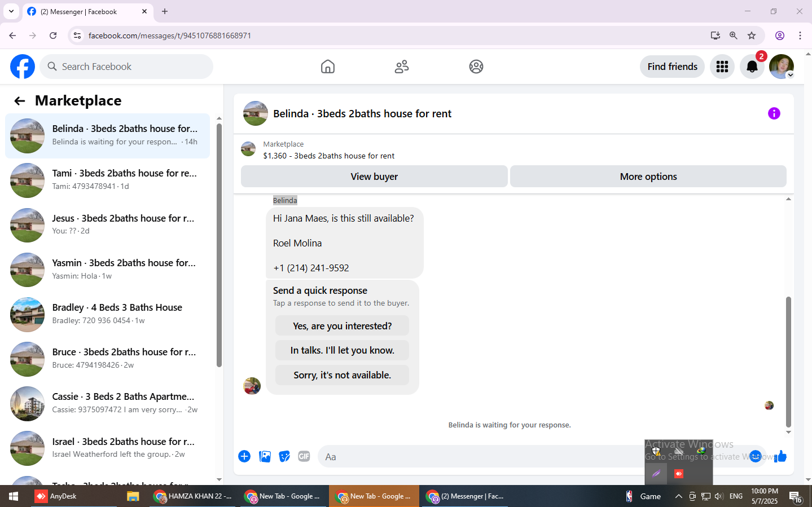Open a new browser tab
Screen dimensions: 812x507
[165, 11]
